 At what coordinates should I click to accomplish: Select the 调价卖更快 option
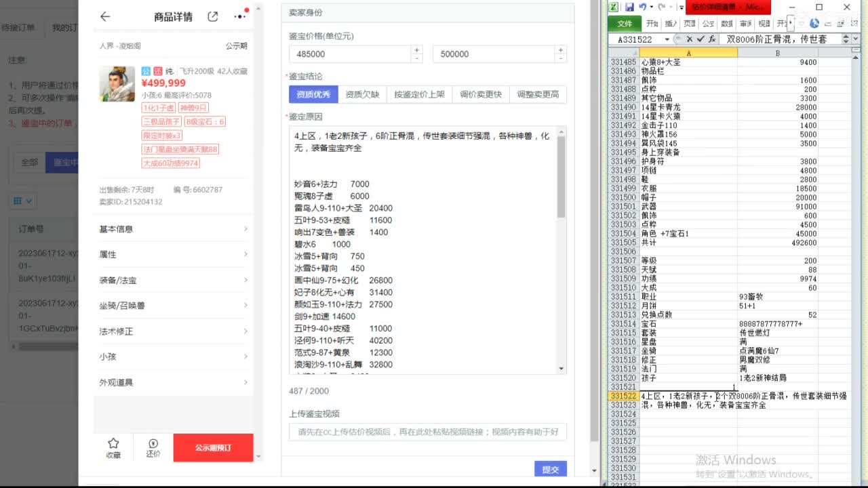coord(481,94)
